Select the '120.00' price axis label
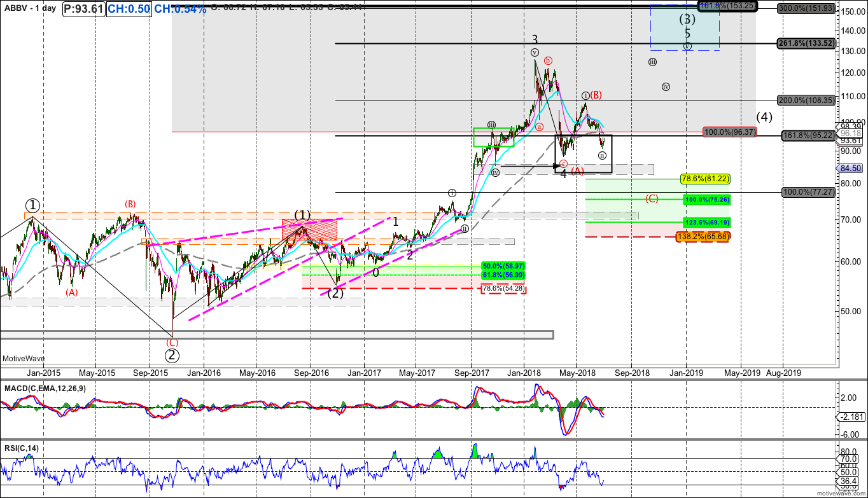This screenshot has width=868, height=498. pos(853,73)
